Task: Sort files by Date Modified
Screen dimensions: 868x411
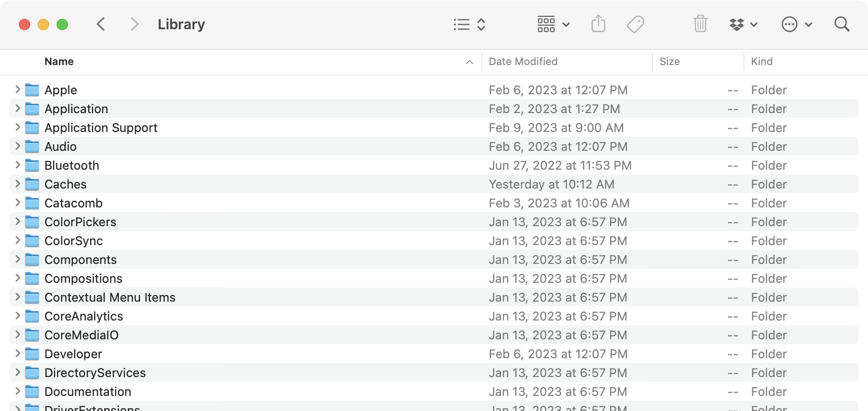Action: [x=523, y=62]
